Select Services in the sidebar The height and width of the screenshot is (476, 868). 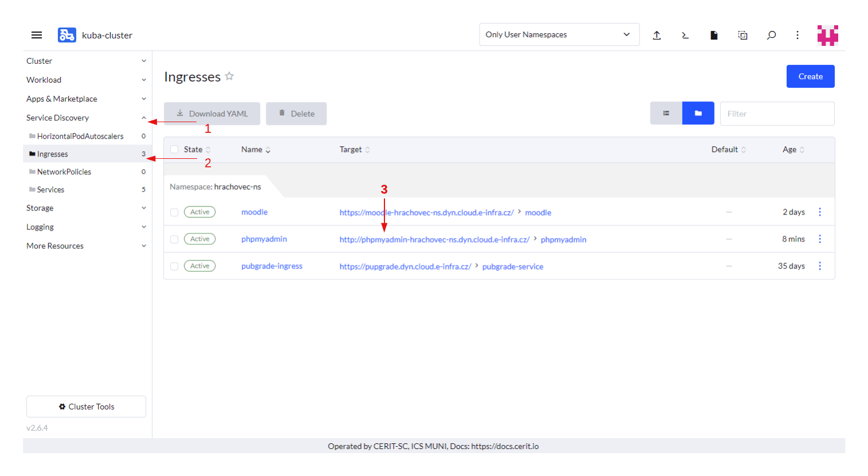click(50, 190)
